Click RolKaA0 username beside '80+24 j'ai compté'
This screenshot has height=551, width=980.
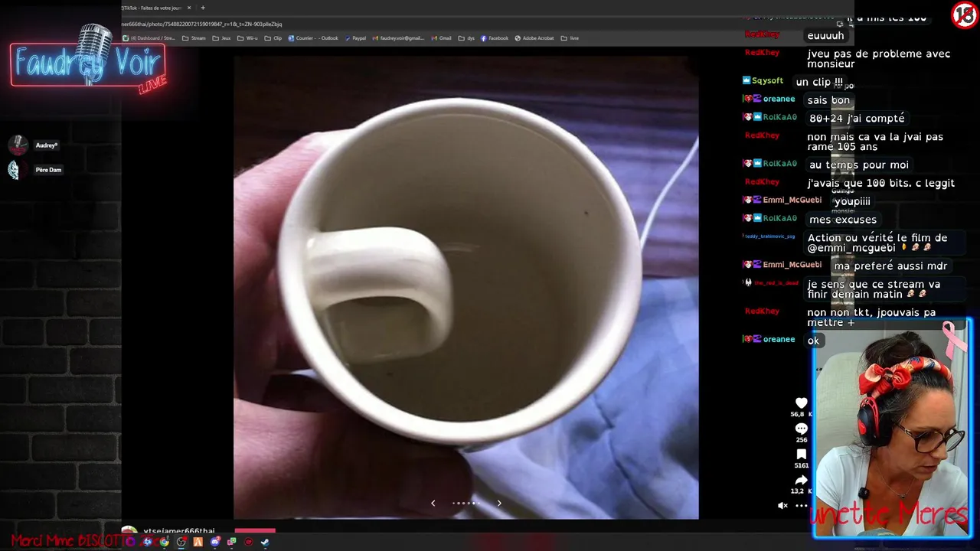pos(779,117)
